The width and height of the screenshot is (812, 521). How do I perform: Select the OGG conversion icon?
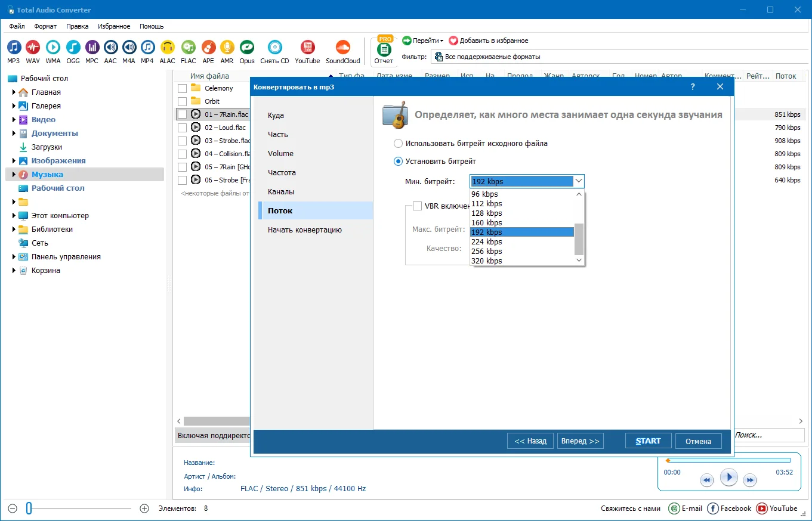(73, 48)
